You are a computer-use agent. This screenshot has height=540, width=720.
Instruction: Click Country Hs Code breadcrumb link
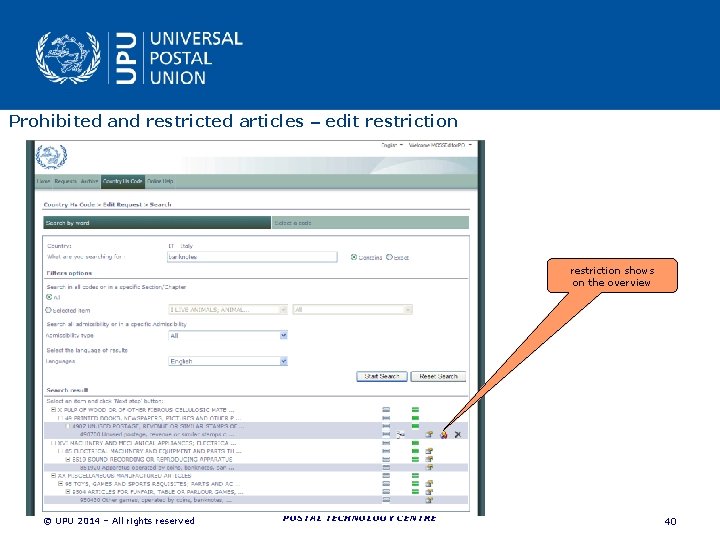(69, 205)
